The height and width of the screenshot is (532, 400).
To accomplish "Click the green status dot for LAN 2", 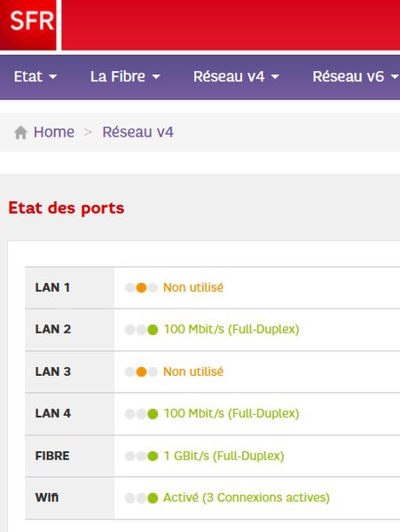I will [x=153, y=330].
